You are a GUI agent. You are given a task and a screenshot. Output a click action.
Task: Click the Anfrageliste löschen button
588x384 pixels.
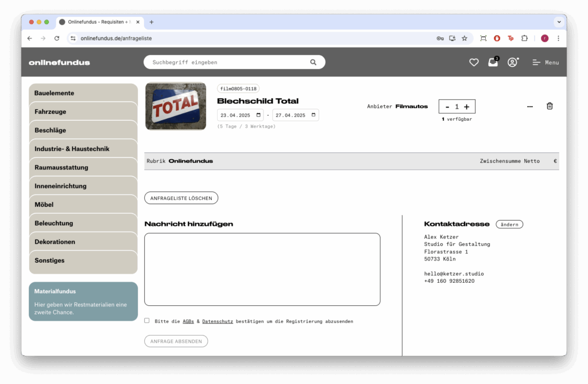[x=181, y=198]
